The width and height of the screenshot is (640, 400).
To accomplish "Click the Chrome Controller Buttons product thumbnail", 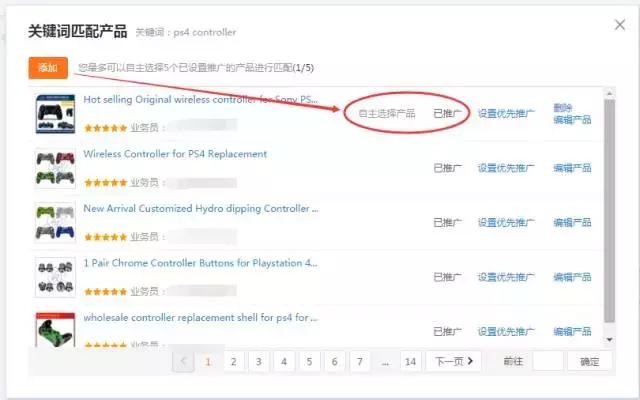I will point(55,277).
